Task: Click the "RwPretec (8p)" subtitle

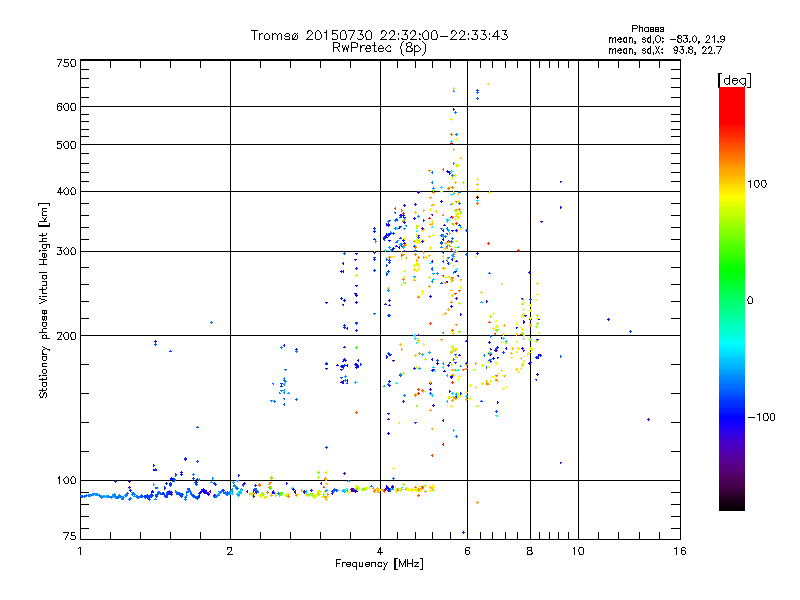Action: (379, 48)
